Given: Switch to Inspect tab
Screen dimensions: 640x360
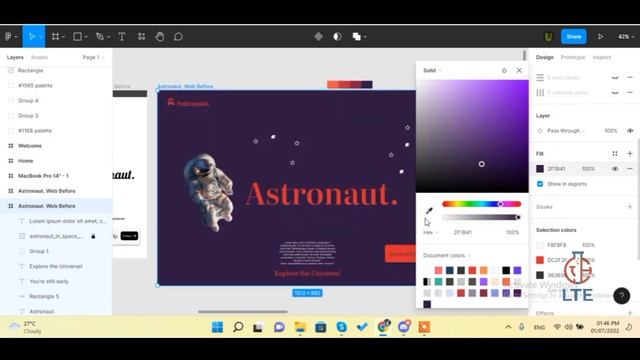Looking at the screenshot, I should pyautogui.click(x=602, y=57).
